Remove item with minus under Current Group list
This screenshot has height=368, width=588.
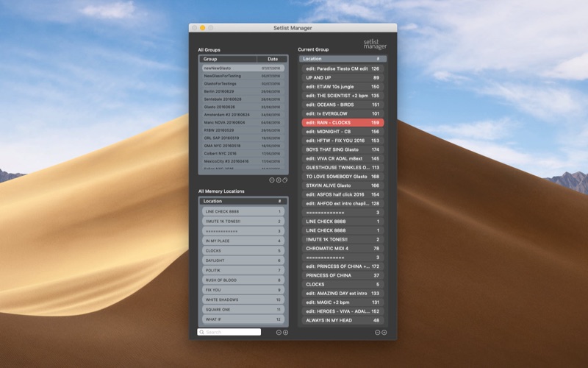378,333
